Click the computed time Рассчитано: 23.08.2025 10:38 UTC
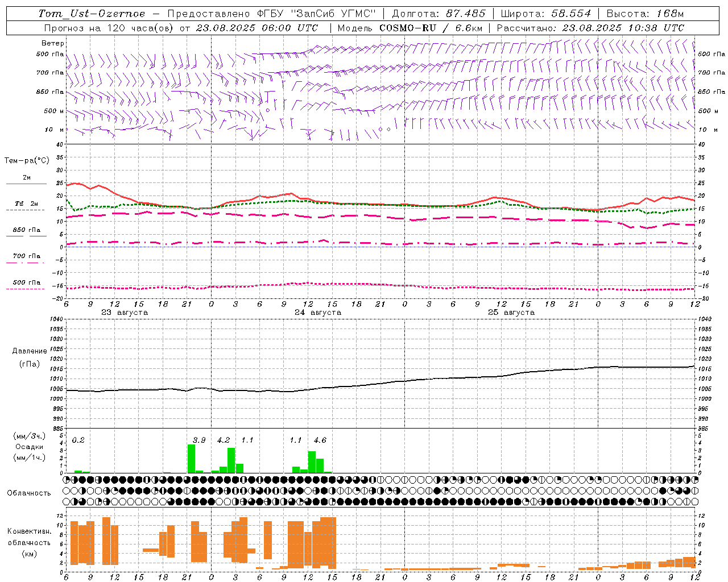Image resolution: width=728 pixels, height=582 pixels. (590, 28)
